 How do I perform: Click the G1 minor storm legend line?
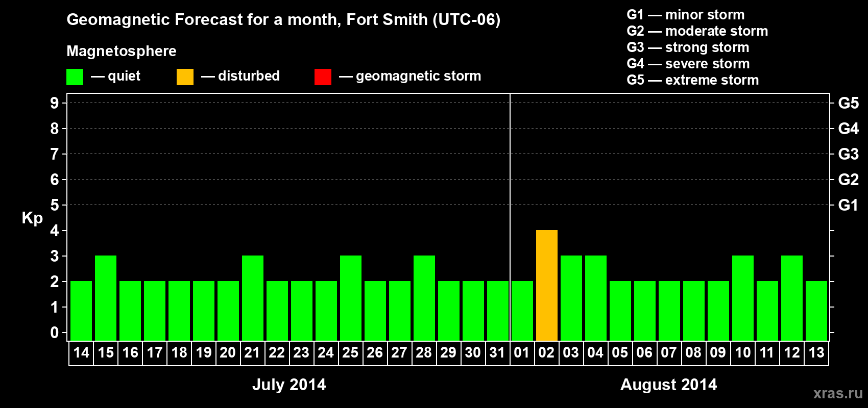click(x=686, y=15)
